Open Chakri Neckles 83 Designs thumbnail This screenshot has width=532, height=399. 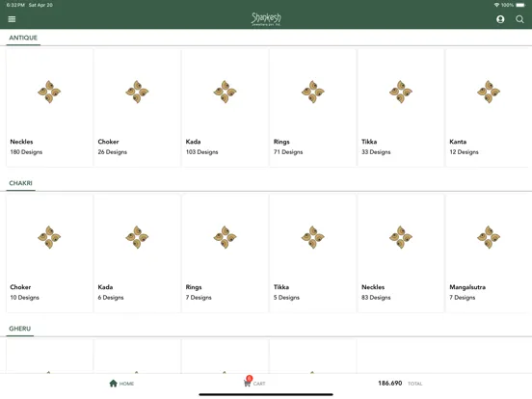coord(401,237)
